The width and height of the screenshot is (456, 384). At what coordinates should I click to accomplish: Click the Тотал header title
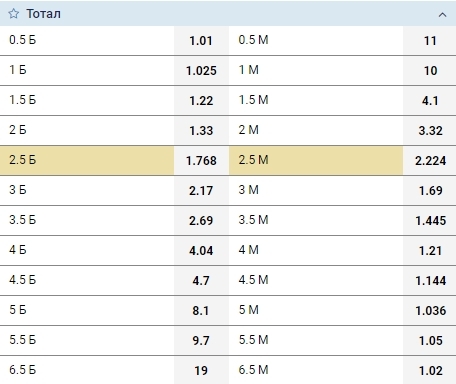pos(44,14)
